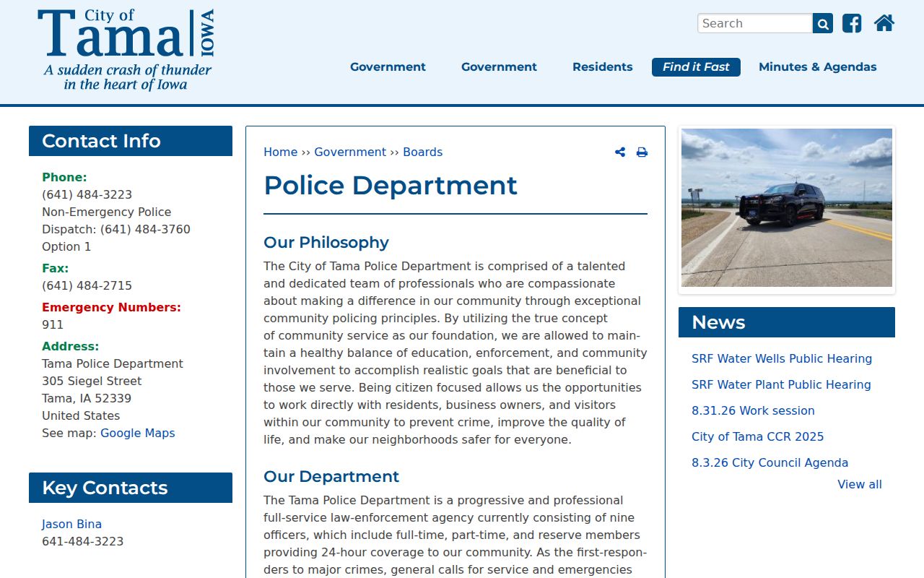
Task: Print the page with the printer icon
Action: 642,152
